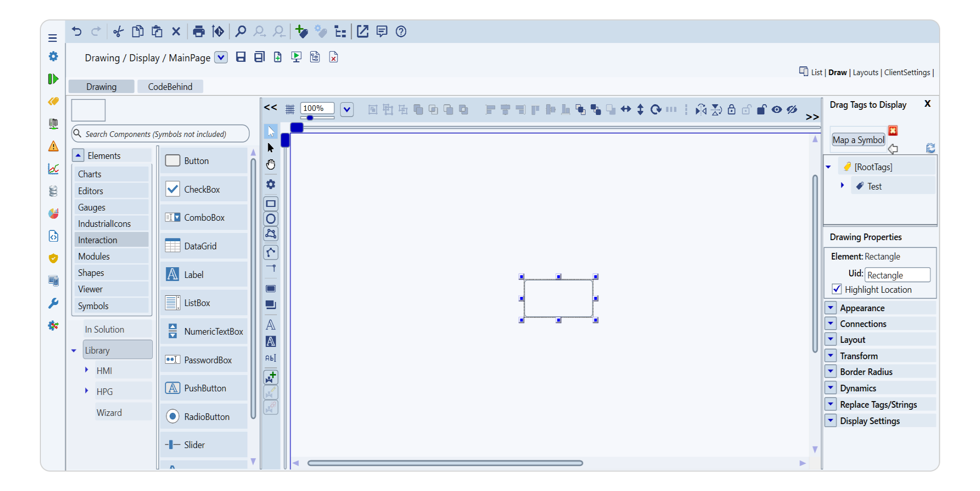Screen dimensions: 980x491
Task: Select the Gauges component category
Action: (92, 207)
